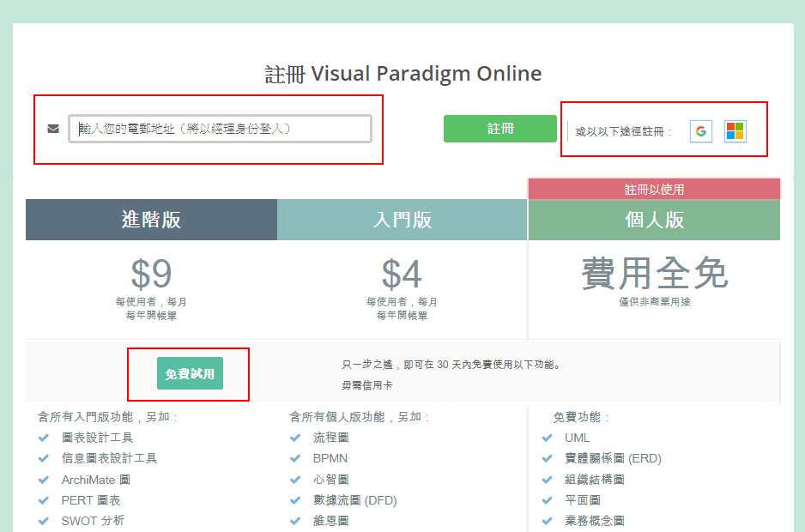Viewport: 805px width, 532px height.
Task: Click checkmark next to 平面圖
Action: coord(548,500)
